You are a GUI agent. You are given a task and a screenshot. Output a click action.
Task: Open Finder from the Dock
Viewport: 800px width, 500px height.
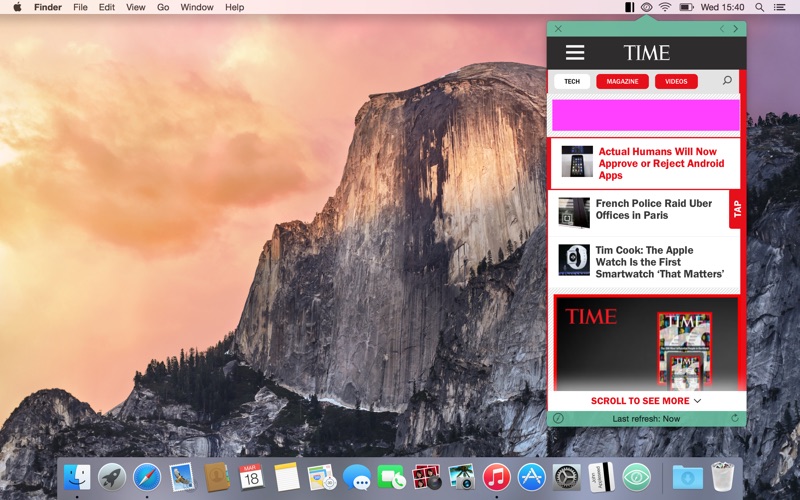77,478
